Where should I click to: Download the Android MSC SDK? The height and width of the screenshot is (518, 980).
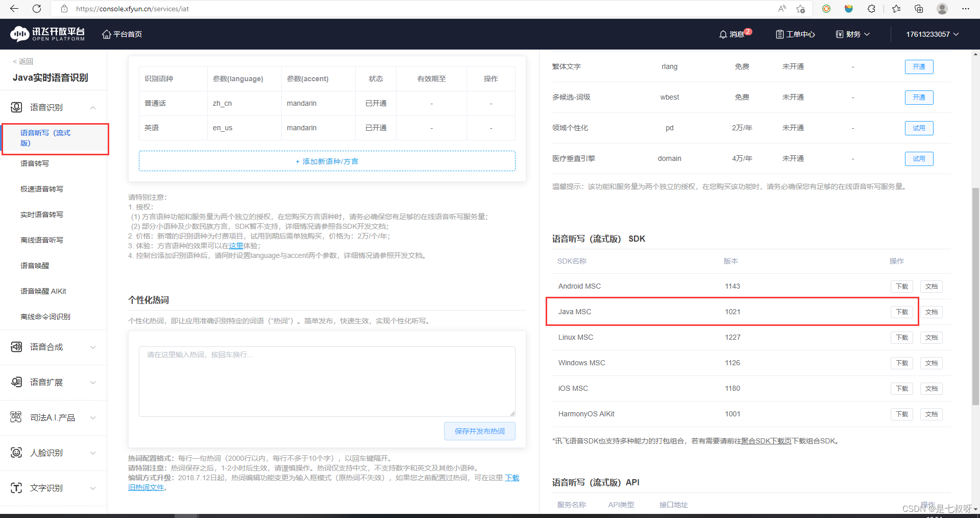(902, 287)
